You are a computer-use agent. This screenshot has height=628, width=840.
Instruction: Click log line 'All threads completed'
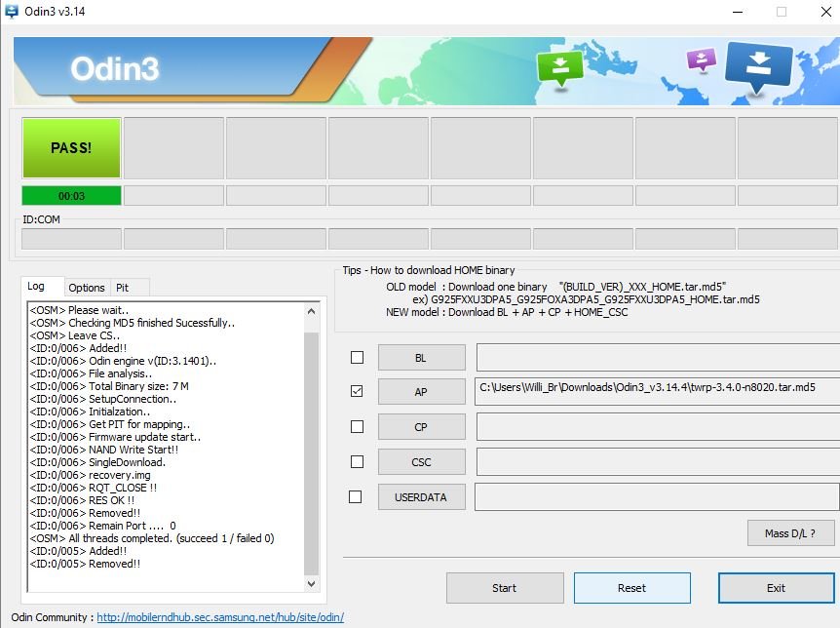[x=152, y=538]
